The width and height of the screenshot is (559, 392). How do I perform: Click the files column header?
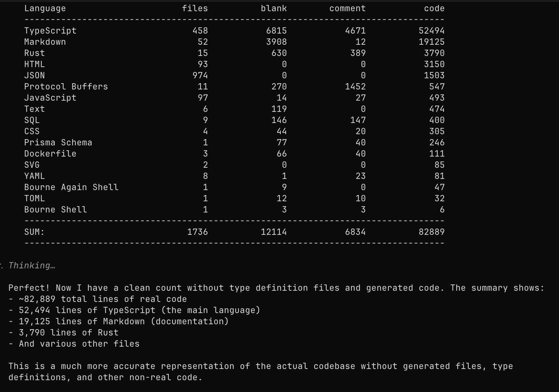[x=195, y=9]
